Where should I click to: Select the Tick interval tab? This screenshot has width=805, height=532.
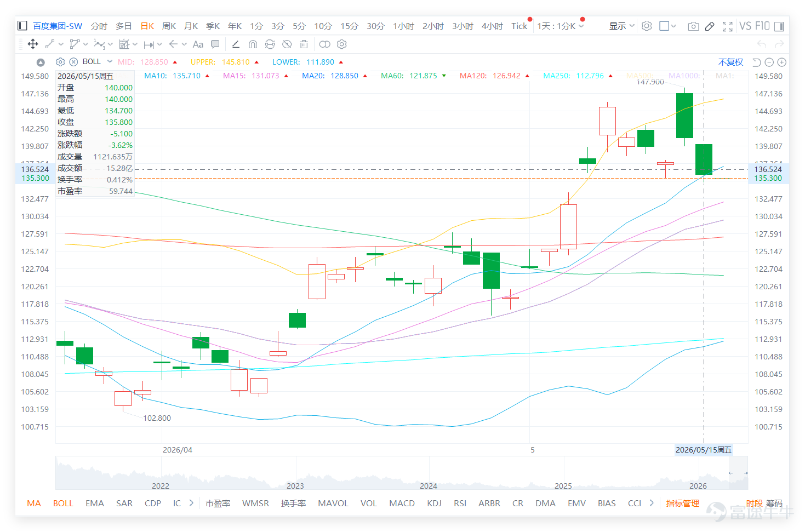[x=519, y=26]
